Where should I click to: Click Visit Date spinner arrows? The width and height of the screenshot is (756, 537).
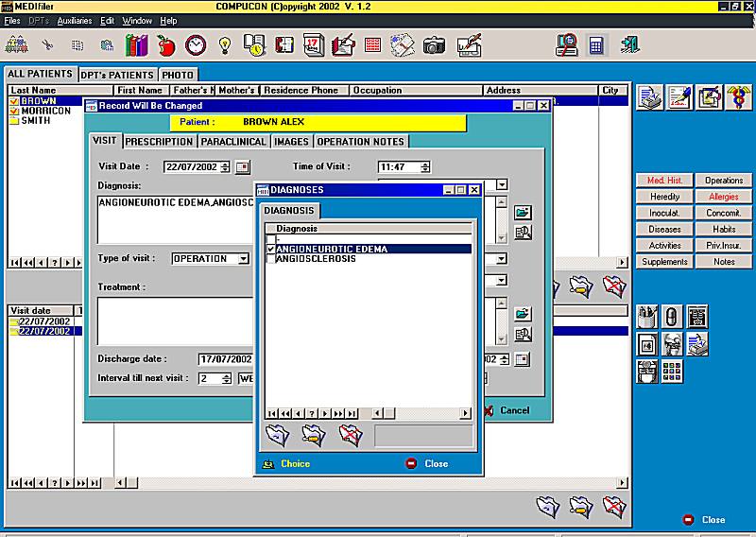225,167
